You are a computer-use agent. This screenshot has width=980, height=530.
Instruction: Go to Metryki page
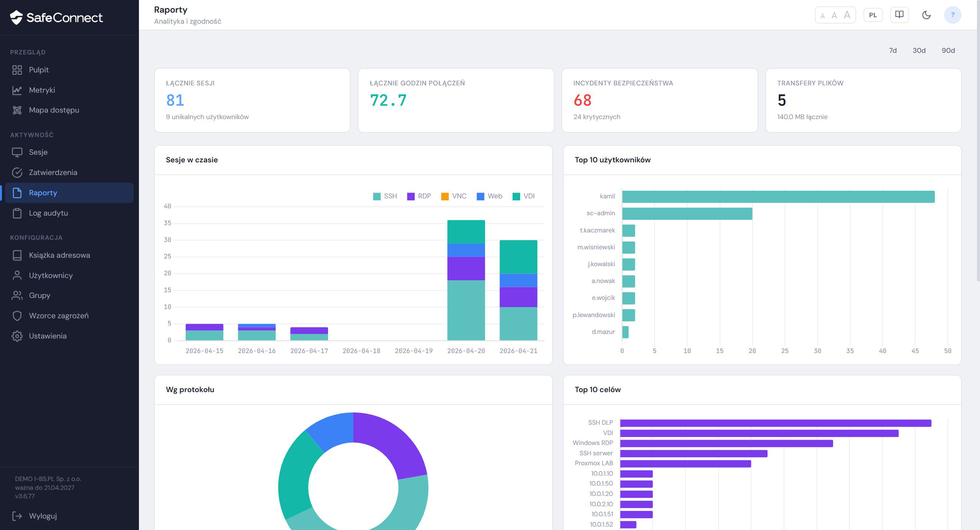pyautogui.click(x=69, y=90)
